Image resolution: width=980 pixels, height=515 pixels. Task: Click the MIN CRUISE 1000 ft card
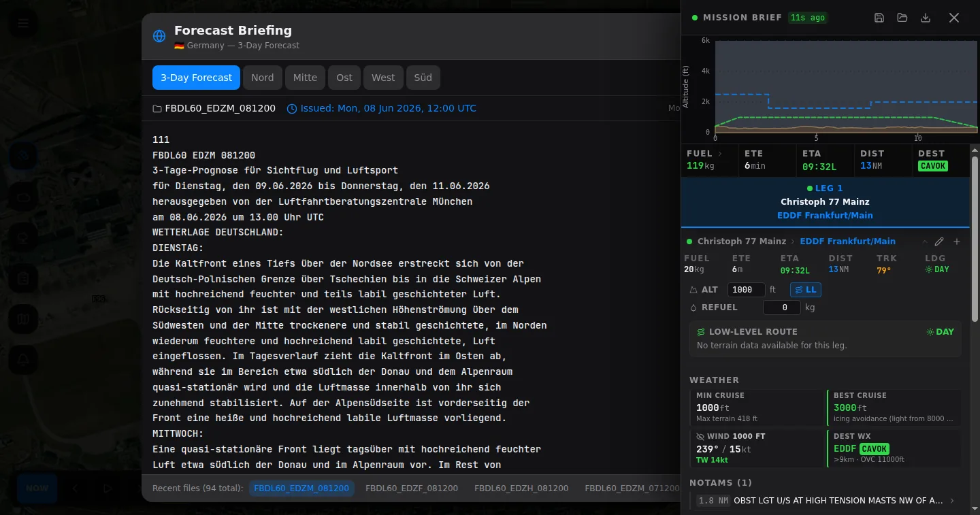(x=755, y=408)
